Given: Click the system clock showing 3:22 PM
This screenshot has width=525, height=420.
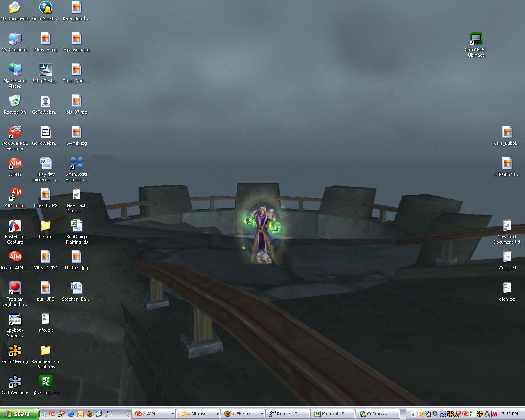Looking at the screenshot, I should (x=510, y=414).
